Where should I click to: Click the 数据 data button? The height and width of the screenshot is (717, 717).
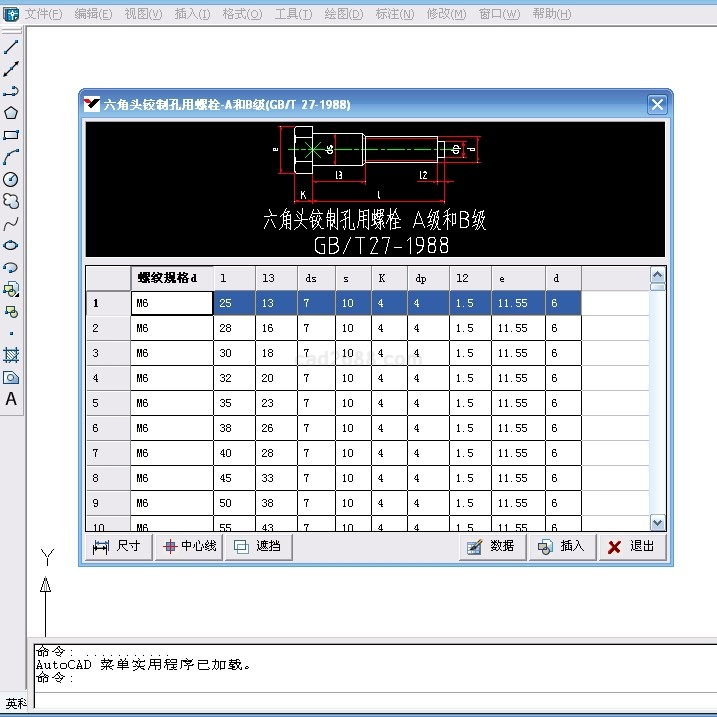(492, 546)
